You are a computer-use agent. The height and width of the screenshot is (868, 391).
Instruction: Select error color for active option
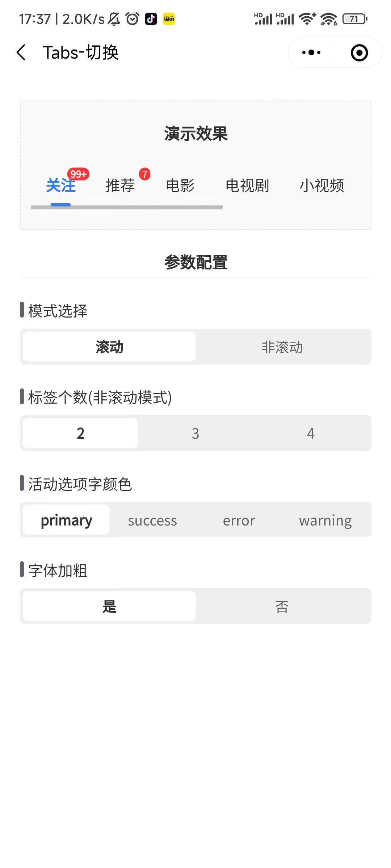point(239,520)
